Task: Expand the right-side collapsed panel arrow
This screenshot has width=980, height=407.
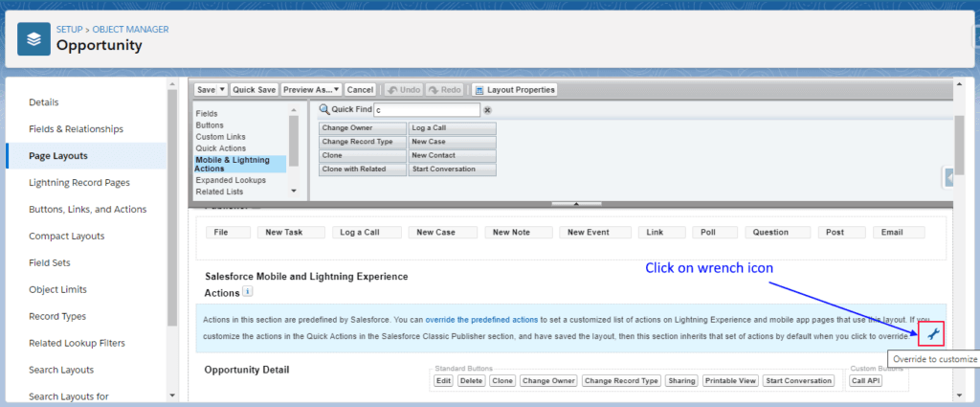Action: 948,178
